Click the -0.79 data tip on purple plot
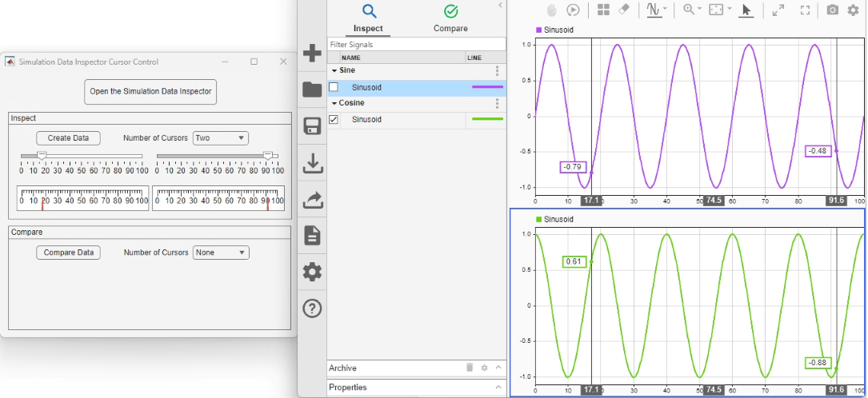Image resolution: width=868 pixels, height=398 pixels. [572, 167]
